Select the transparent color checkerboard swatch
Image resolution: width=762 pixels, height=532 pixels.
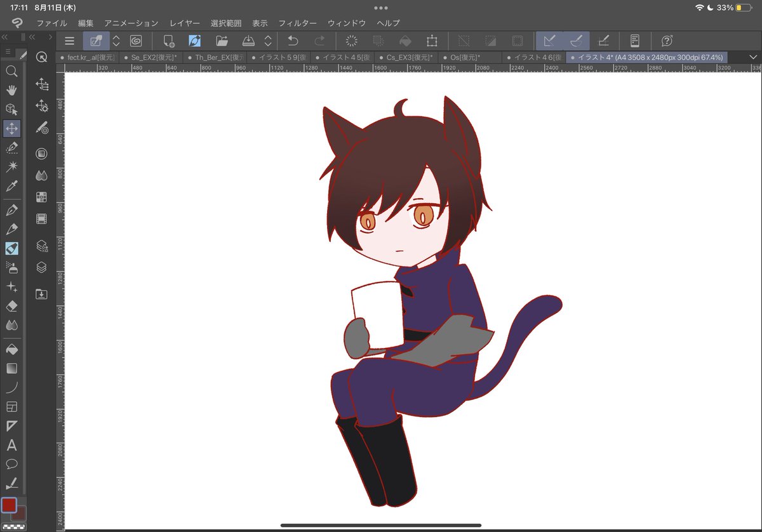click(13, 527)
